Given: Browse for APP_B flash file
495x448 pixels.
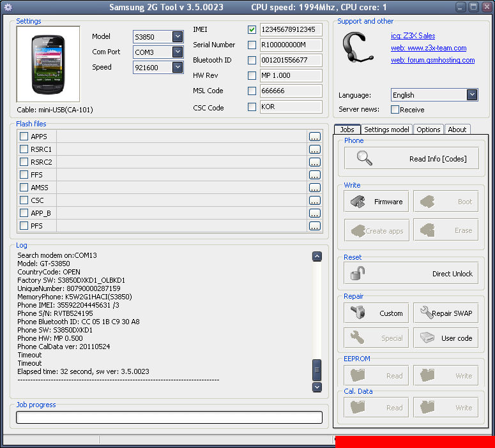Looking at the screenshot, I should pyautogui.click(x=315, y=213).
